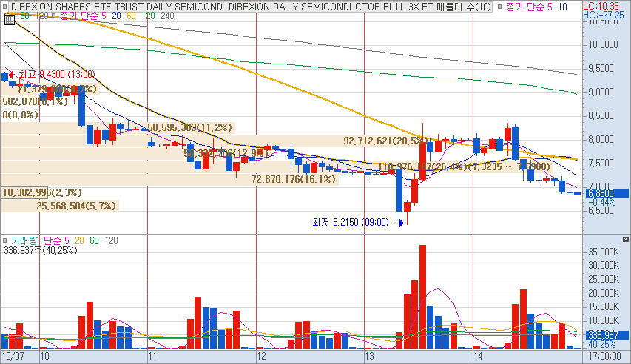Click the 9.0000 price axis label
631x364 pixels.
[601, 92]
